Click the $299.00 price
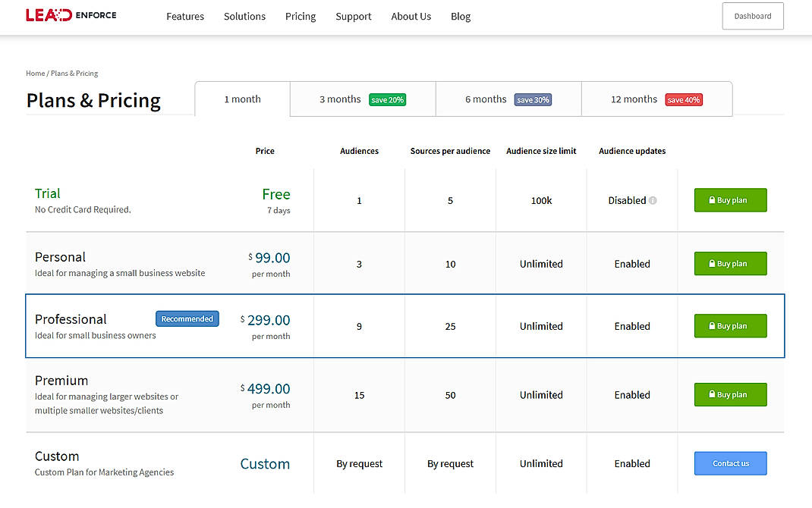 click(265, 320)
